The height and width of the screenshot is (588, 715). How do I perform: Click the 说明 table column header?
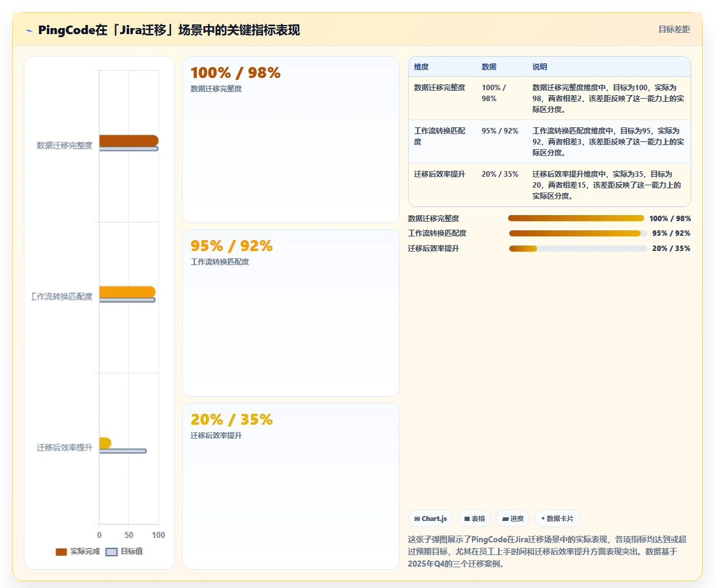540,67
